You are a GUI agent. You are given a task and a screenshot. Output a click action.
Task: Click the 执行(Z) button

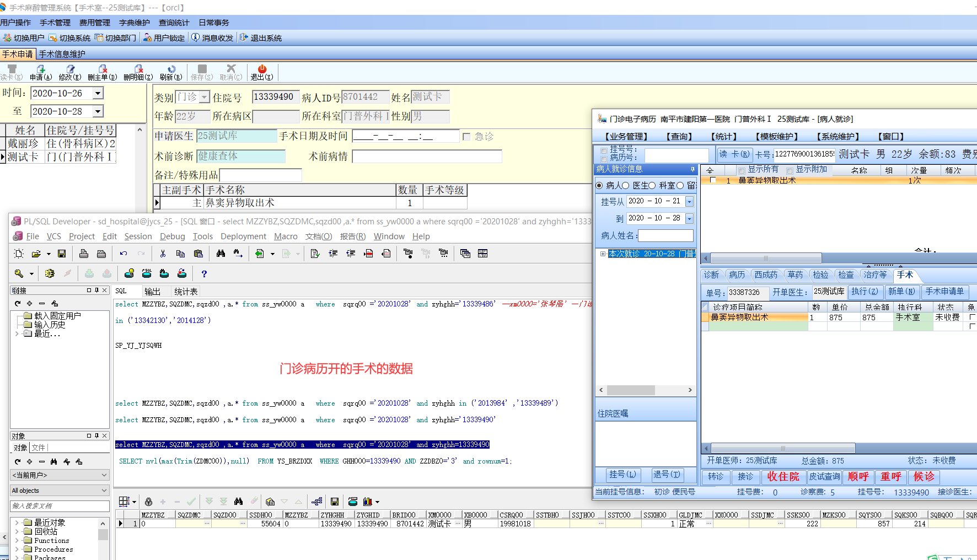pos(865,292)
